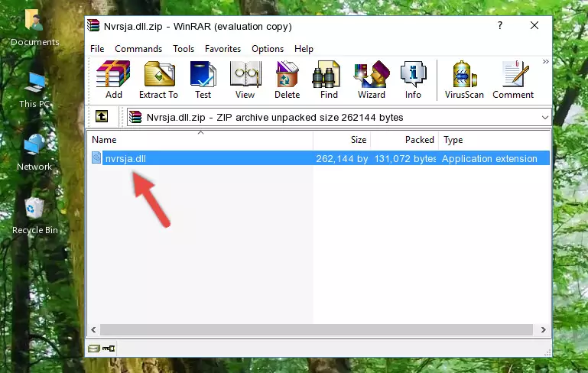The image size is (588, 373).
Task: Open the Find binoculars tool
Action: pyautogui.click(x=329, y=79)
